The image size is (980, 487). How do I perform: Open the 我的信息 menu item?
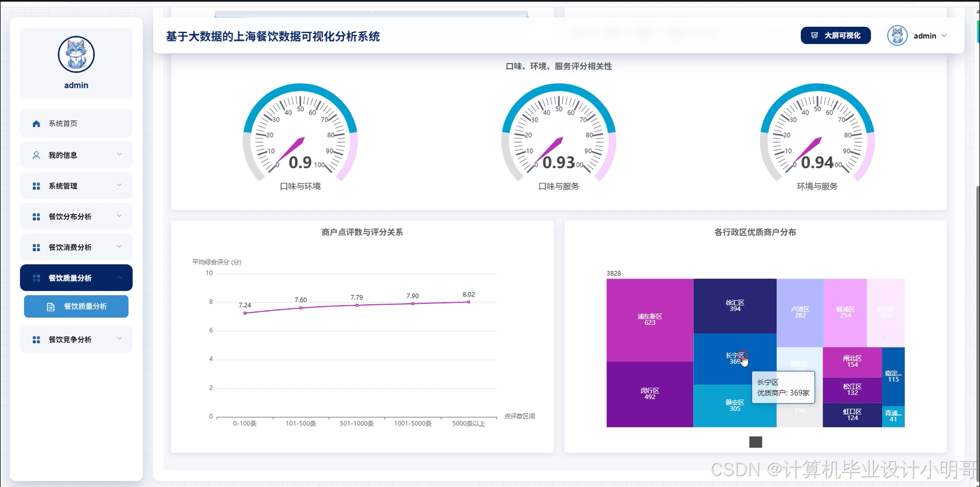[76, 155]
